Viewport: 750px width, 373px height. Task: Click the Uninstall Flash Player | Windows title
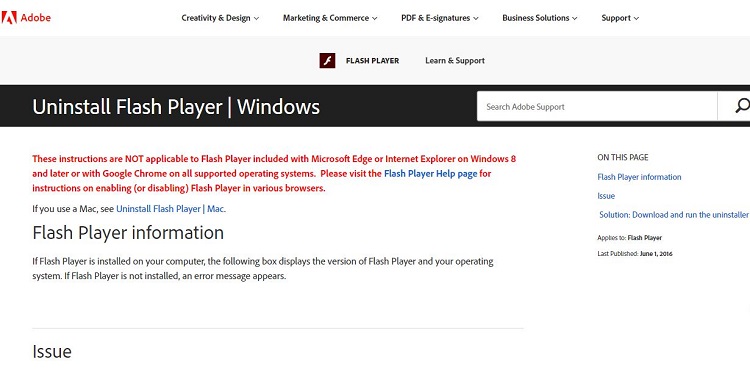coord(176,107)
